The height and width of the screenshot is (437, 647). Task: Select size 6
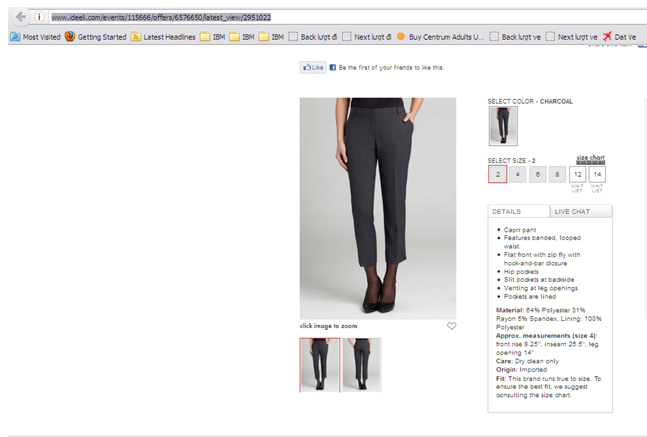click(x=537, y=174)
